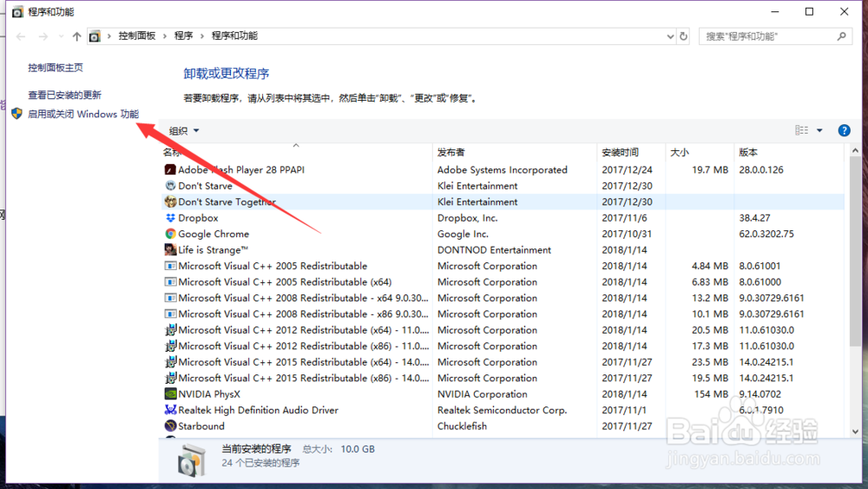
Task: Click 程序 in the breadcrumb path
Action: [x=183, y=36]
